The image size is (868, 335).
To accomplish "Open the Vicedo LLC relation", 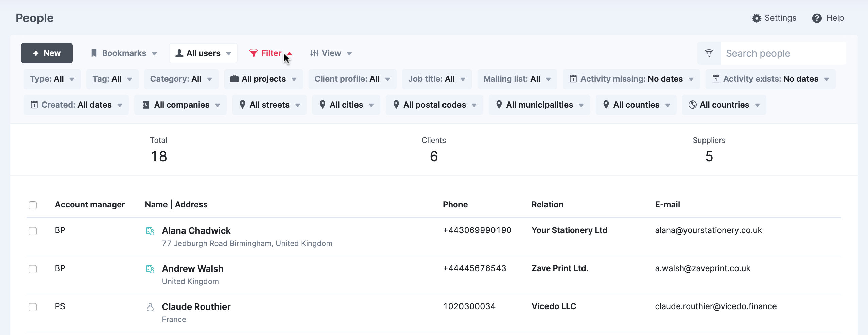I will tap(554, 306).
